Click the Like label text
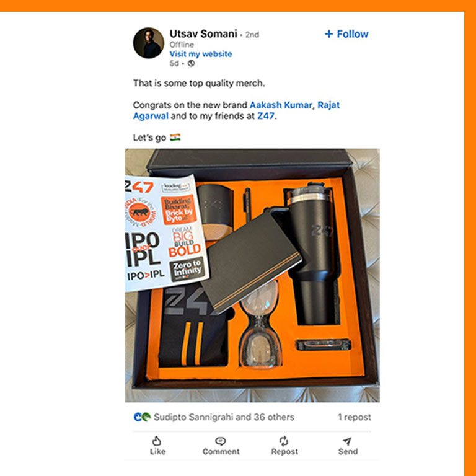Screen dimensions: 476x476 coord(157,451)
